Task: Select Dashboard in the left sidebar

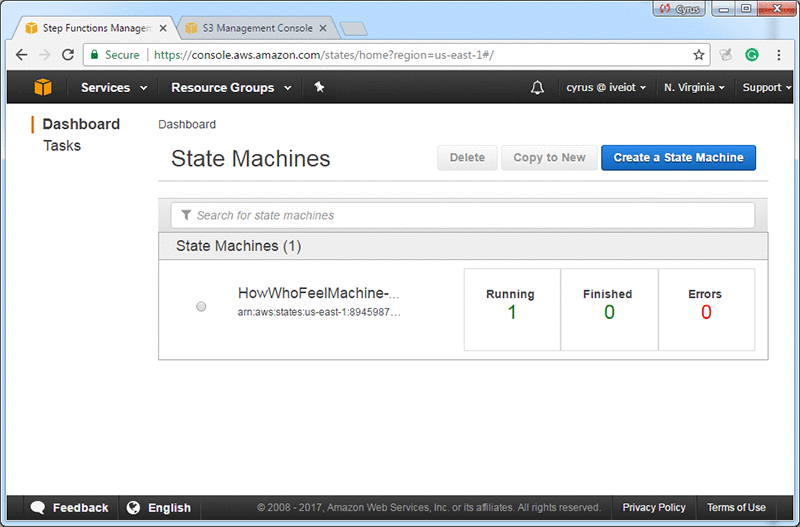Action: click(81, 124)
